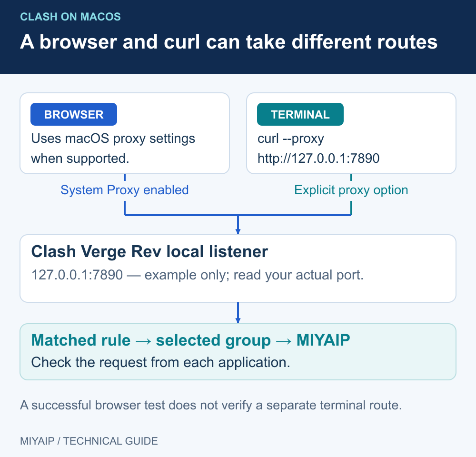Screen dimensions: 476x457
Task: Click the TERMINAL badge label
Action: [x=300, y=114]
